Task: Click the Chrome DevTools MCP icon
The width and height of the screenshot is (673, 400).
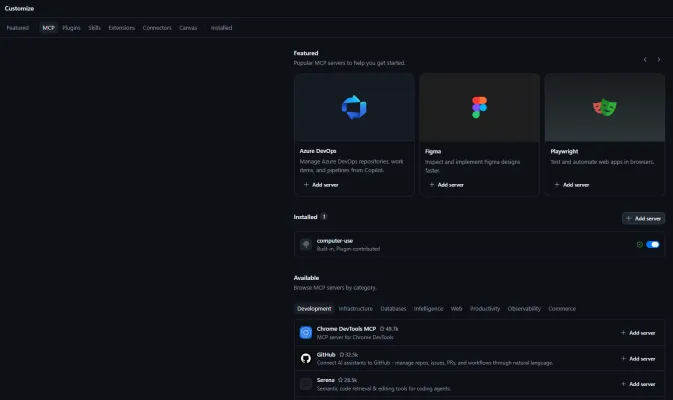Action: tap(306, 333)
